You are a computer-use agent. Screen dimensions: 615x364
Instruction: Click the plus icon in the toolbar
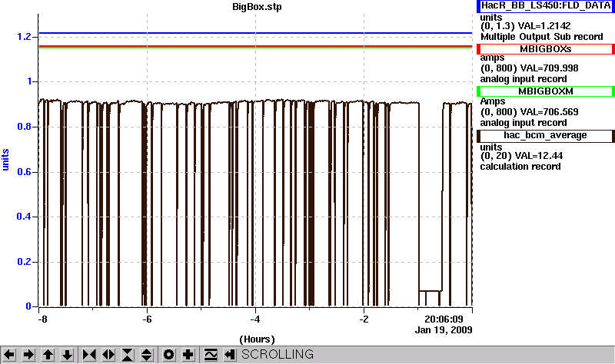tap(188, 355)
